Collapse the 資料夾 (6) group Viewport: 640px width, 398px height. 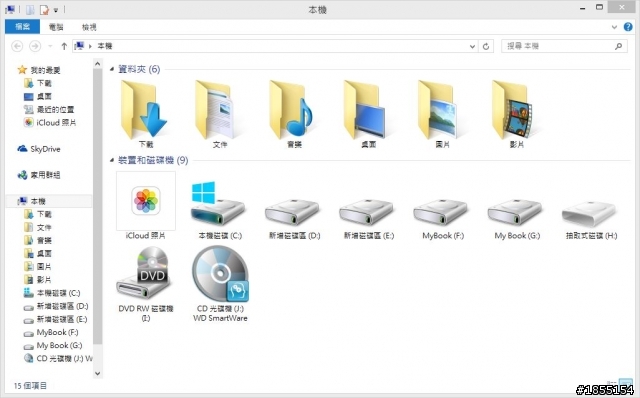click(112, 69)
